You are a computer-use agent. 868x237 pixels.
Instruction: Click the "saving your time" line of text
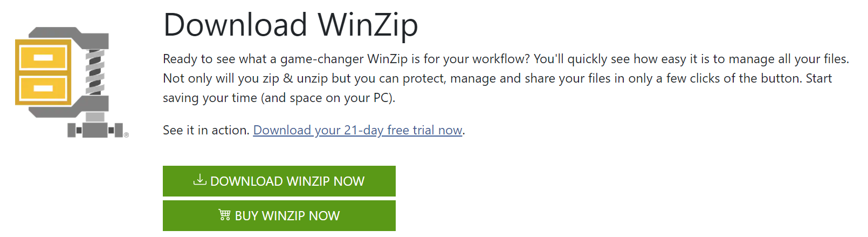pos(210,98)
